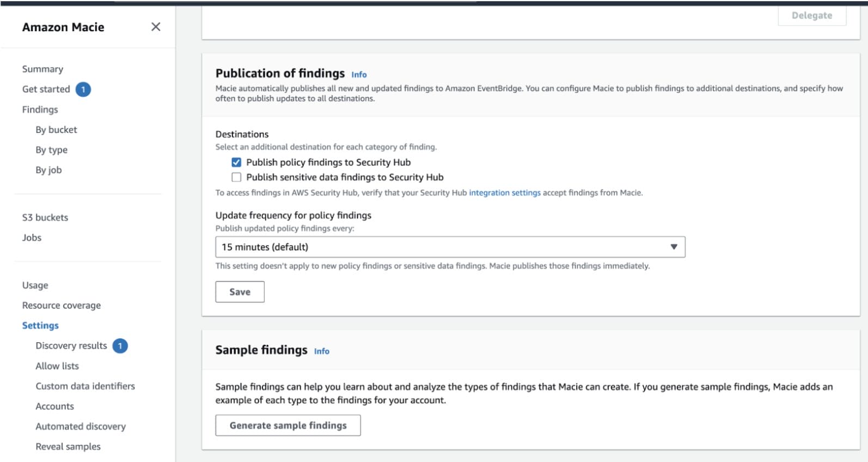Click the Sample findings heading

click(x=261, y=350)
